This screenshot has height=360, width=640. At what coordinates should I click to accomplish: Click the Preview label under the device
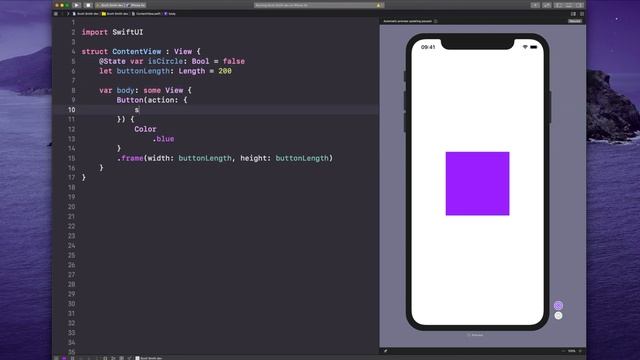476,335
